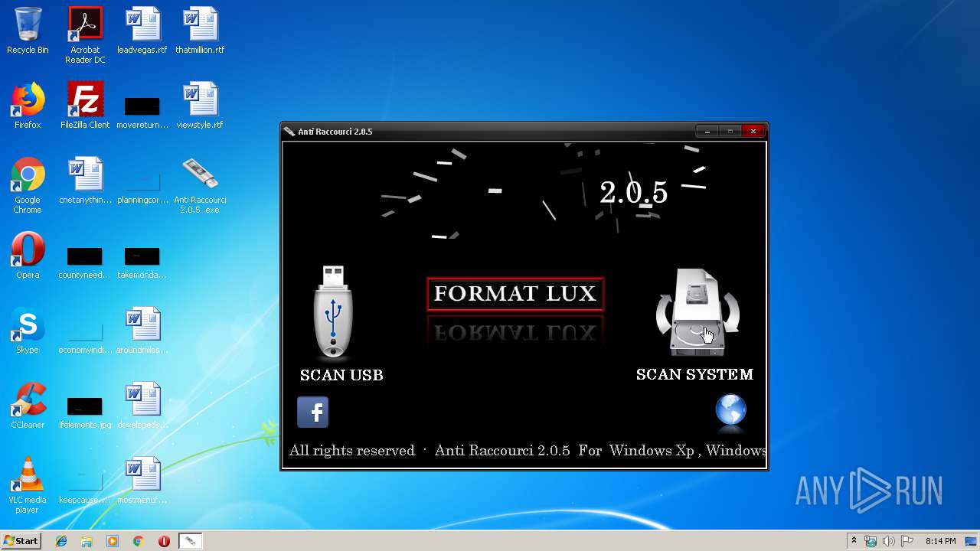Select the planningcor desktop file
The image size is (980, 551).
click(142, 187)
